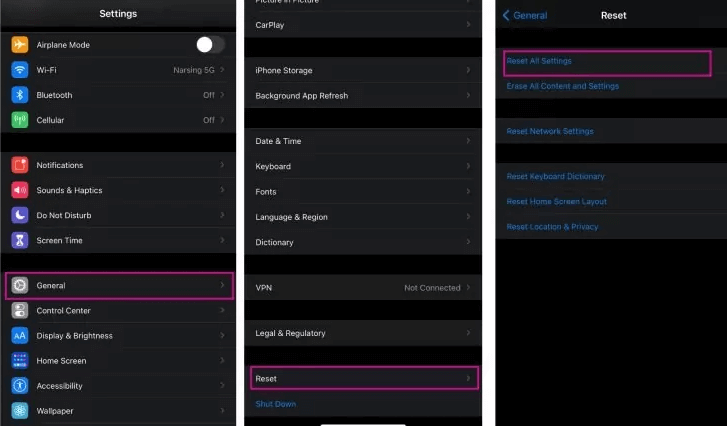Screen dimensions: 727x426
Task: Tap the blue Shut Down link
Action: (276, 404)
